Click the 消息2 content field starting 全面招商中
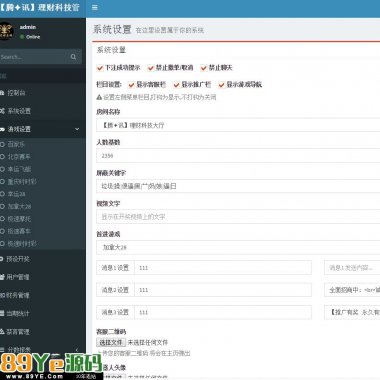The height and width of the screenshot is (380, 380). 352,290
